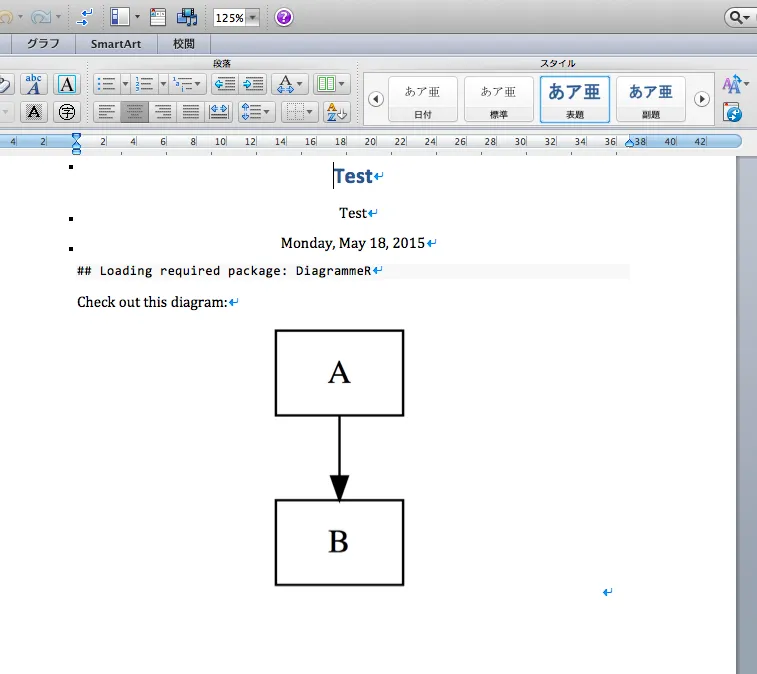Click the Loading required package: DiagrammeR line

click(x=224, y=271)
